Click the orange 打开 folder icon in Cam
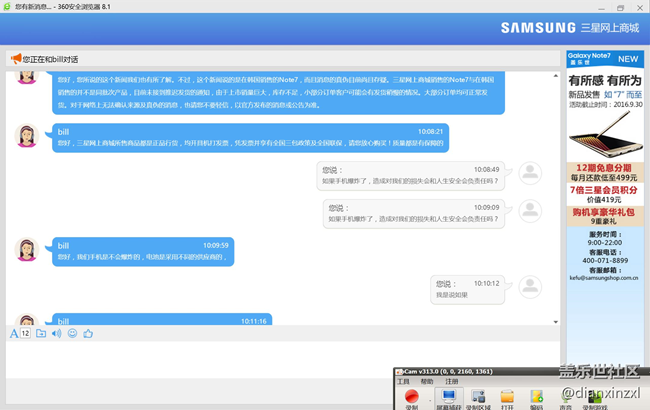Image resolution: width=650 pixels, height=410 pixels. click(x=507, y=398)
